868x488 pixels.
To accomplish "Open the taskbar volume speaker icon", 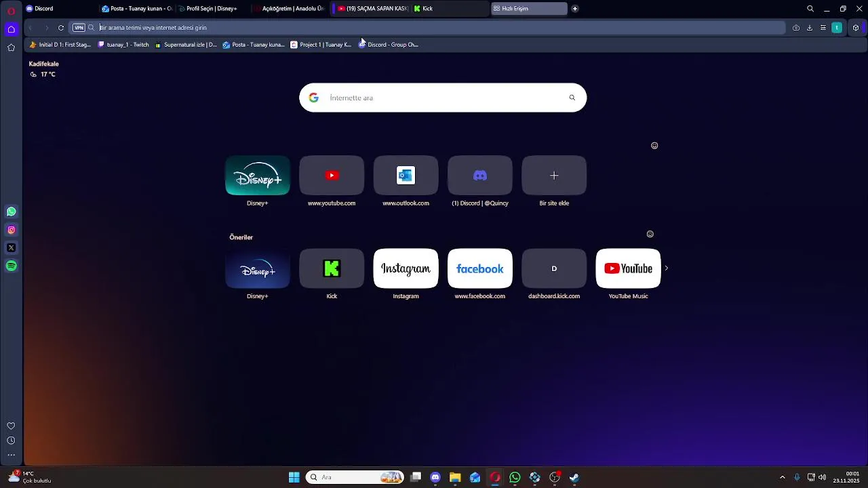I will coord(822,477).
